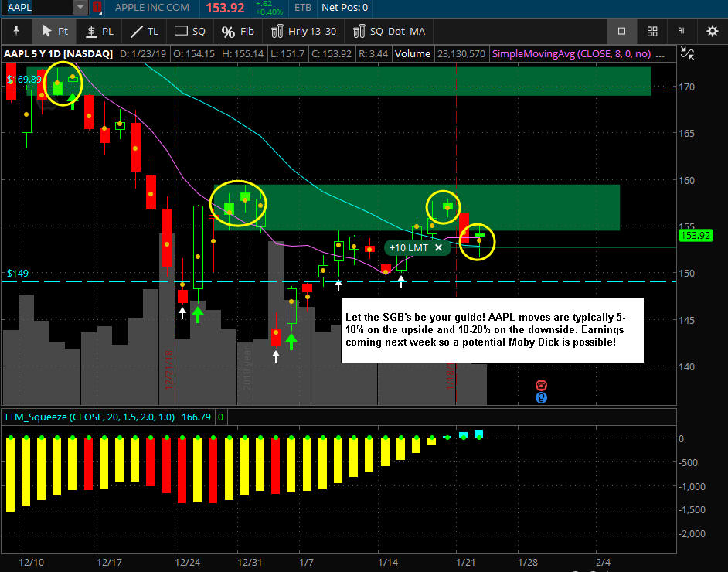Viewport: 728px width, 572px height.
Task: Click the TTM_Squeeze study label
Action: [x=89, y=417]
